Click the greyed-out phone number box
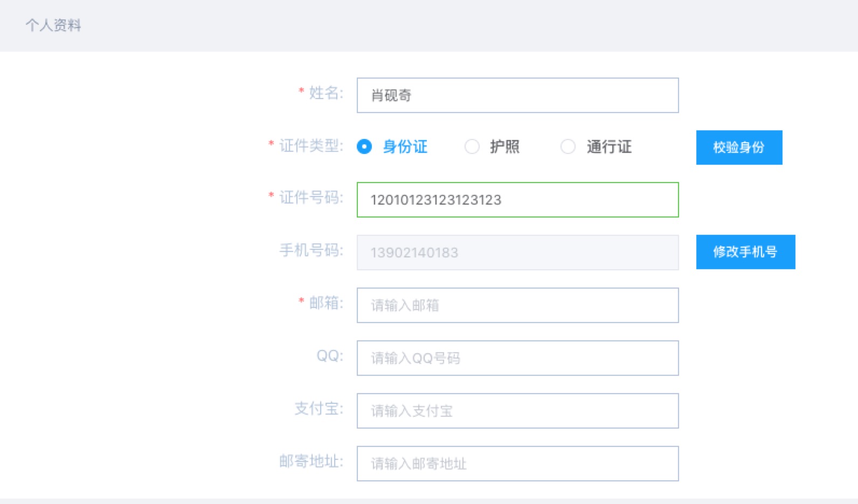This screenshot has height=504, width=858. click(517, 253)
